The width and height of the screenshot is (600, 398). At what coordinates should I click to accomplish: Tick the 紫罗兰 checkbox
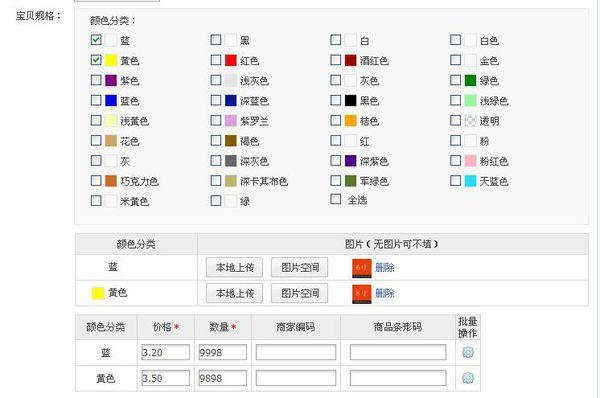(216, 120)
